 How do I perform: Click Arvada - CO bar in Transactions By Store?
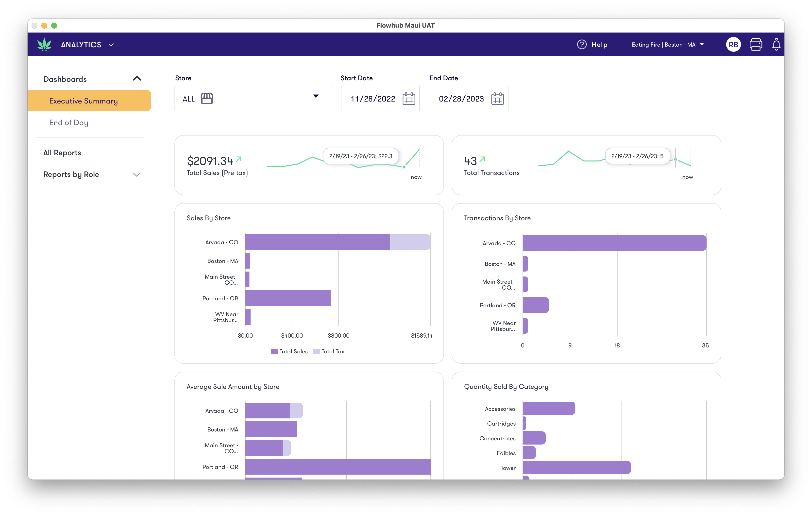614,243
